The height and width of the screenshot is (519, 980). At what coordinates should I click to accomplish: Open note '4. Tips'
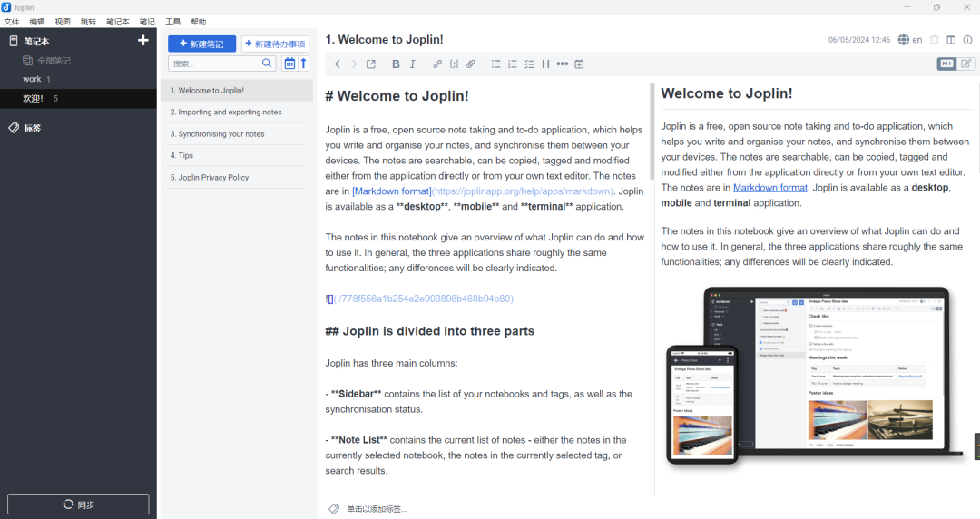(237, 156)
